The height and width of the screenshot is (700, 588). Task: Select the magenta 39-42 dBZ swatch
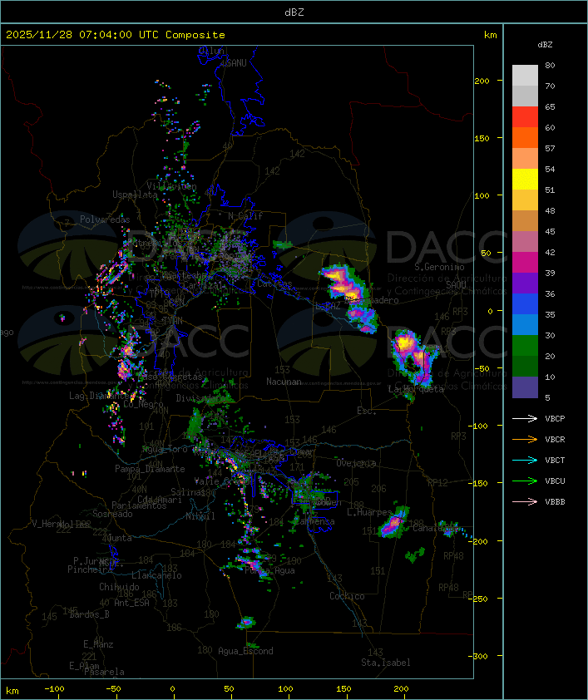tap(525, 262)
